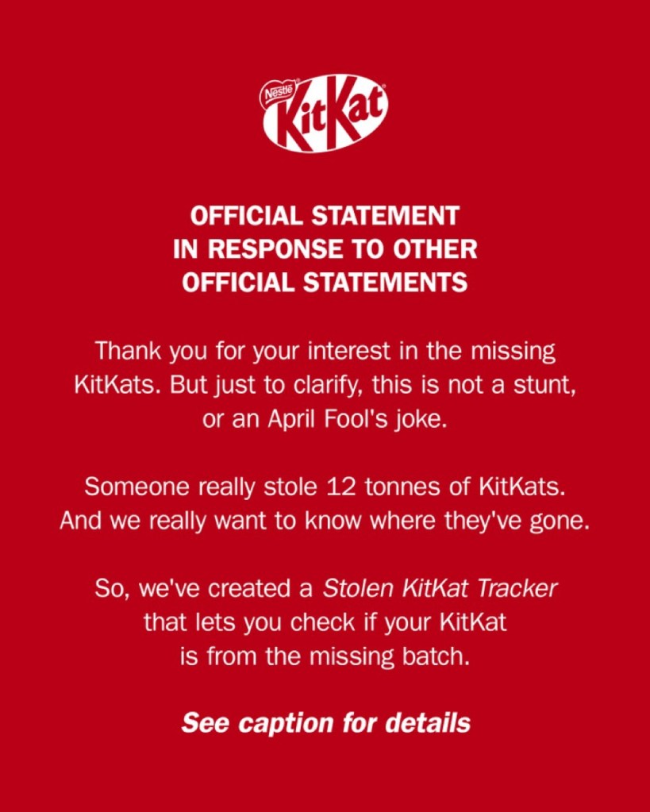Image resolution: width=650 pixels, height=812 pixels.
Task: Click the "is from the missing batch" line
Action: [x=325, y=656]
